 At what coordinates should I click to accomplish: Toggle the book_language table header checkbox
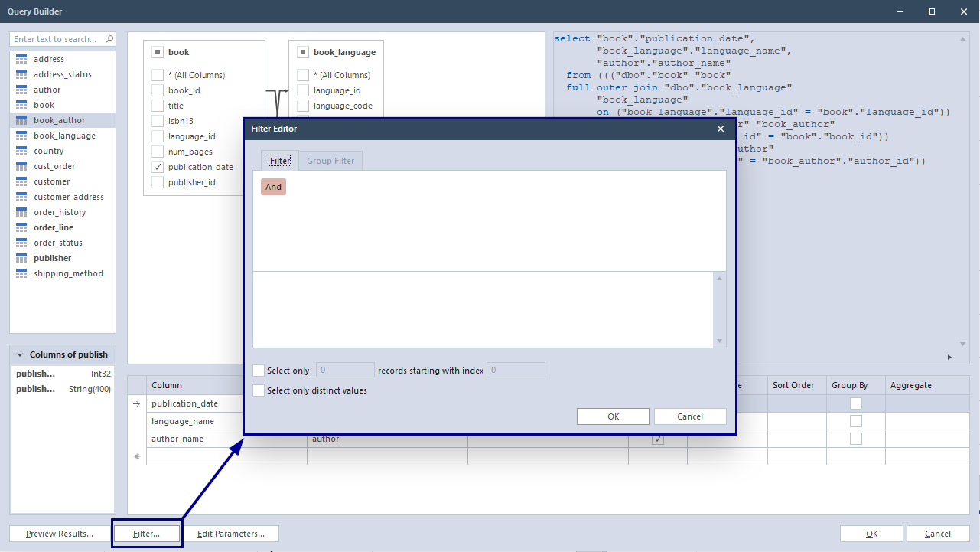[x=303, y=52]
